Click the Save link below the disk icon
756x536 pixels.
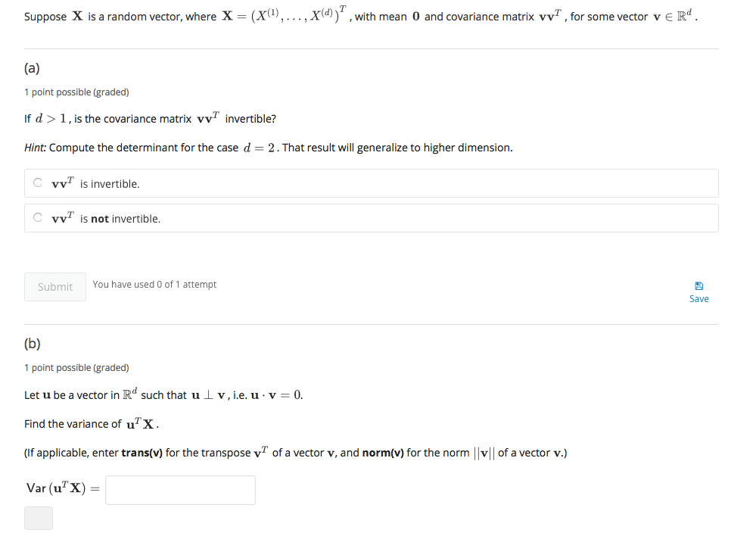698,298
